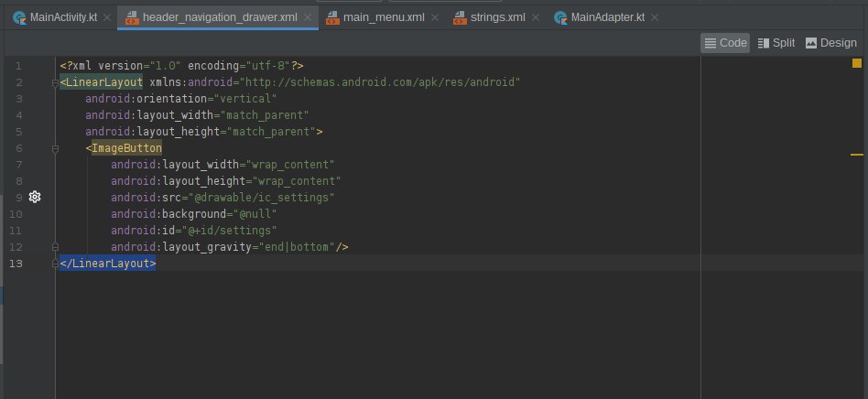Click the ic_settings gutter gear icon
The height and width of the screenshot is (399, 868).
(x=35, y=197)
